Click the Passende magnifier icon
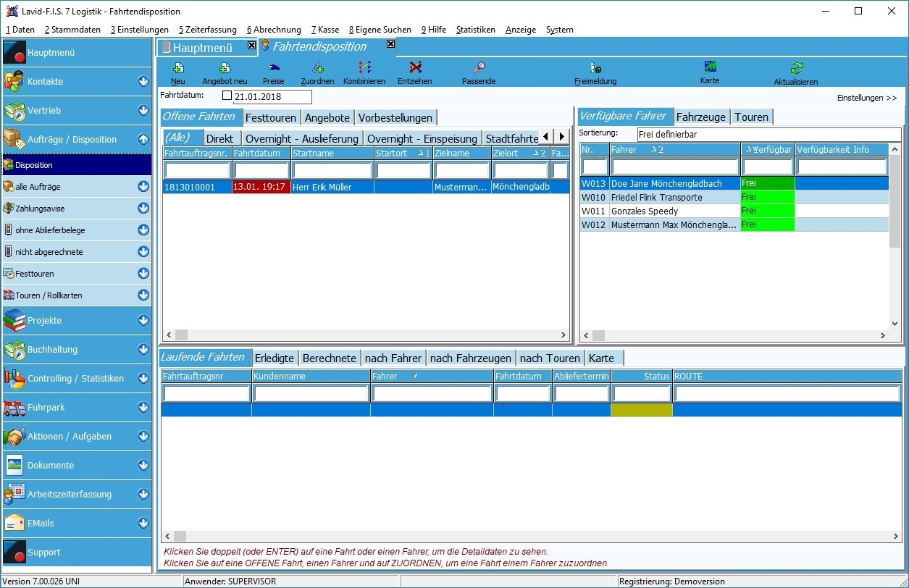 479,67
